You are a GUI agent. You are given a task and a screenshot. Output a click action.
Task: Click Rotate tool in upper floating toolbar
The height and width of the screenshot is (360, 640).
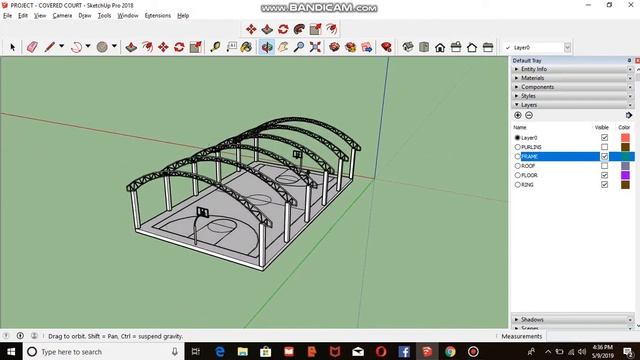pos(283,29)
